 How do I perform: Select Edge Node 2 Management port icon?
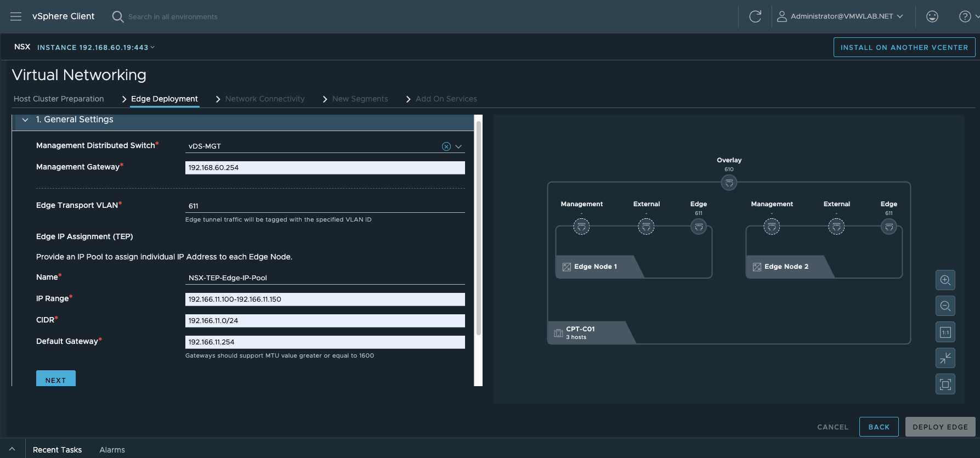[x=772, y=226]
